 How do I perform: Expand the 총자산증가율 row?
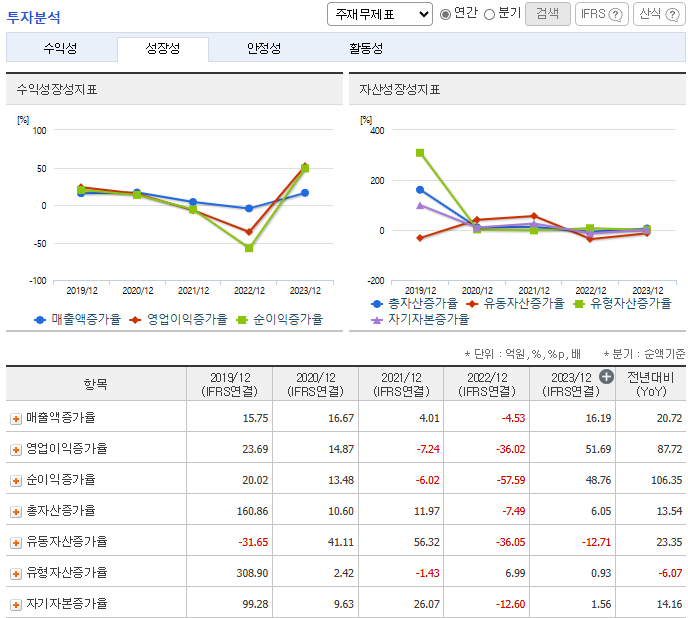pos(16,512)
